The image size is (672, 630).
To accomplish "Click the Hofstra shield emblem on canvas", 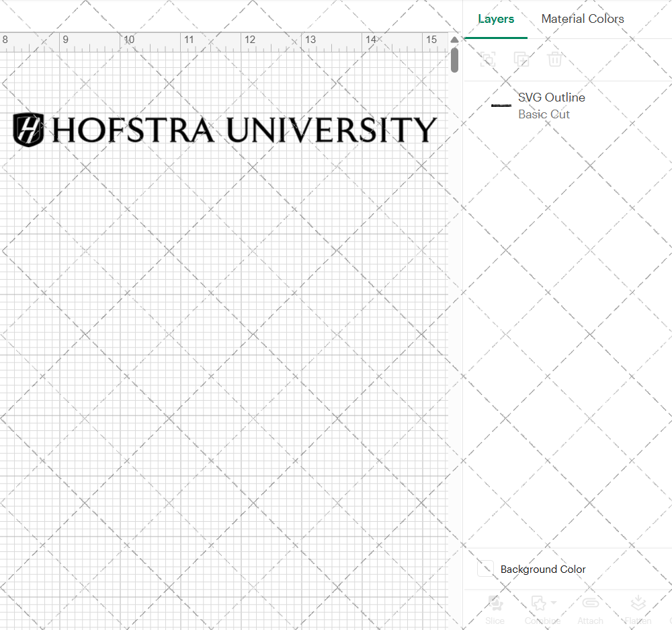I will pyautogui.click(x=28, y=130).
